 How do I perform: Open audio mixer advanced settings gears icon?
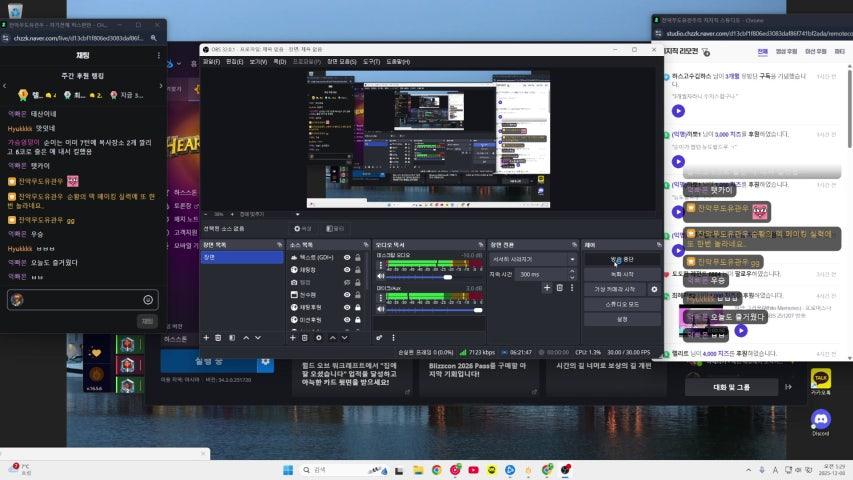(380, 338)
